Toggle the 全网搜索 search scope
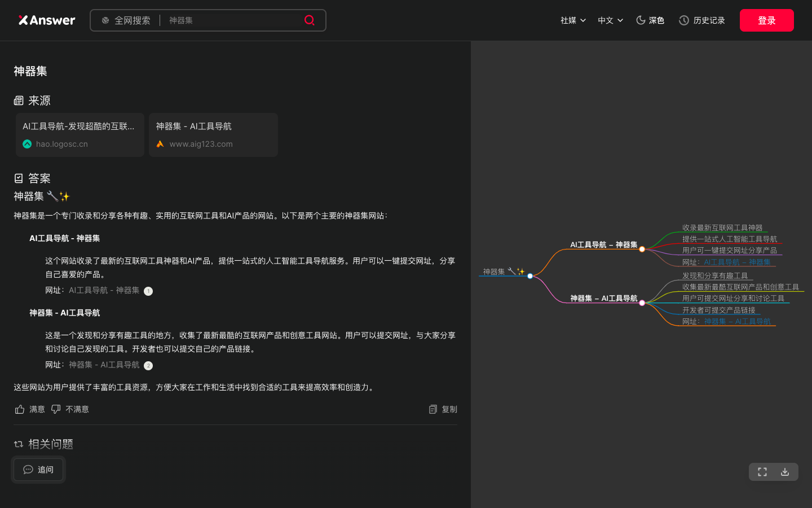This screenshot has width=812, height=508. [126, 20]
